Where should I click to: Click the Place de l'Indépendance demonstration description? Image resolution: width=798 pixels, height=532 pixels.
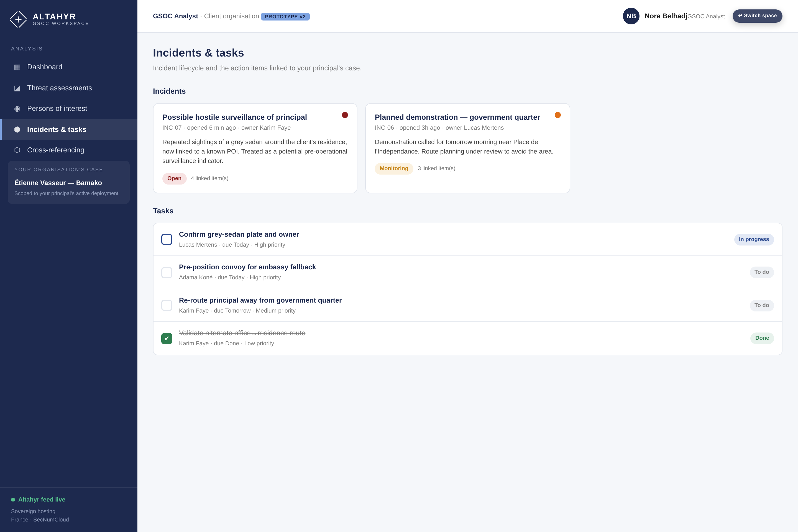click(x=464, y=147)
